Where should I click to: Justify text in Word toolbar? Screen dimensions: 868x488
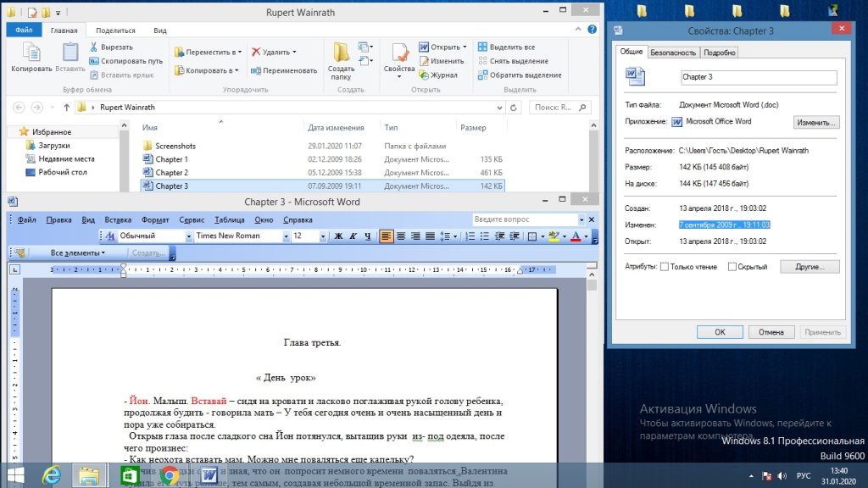[430, 236]
